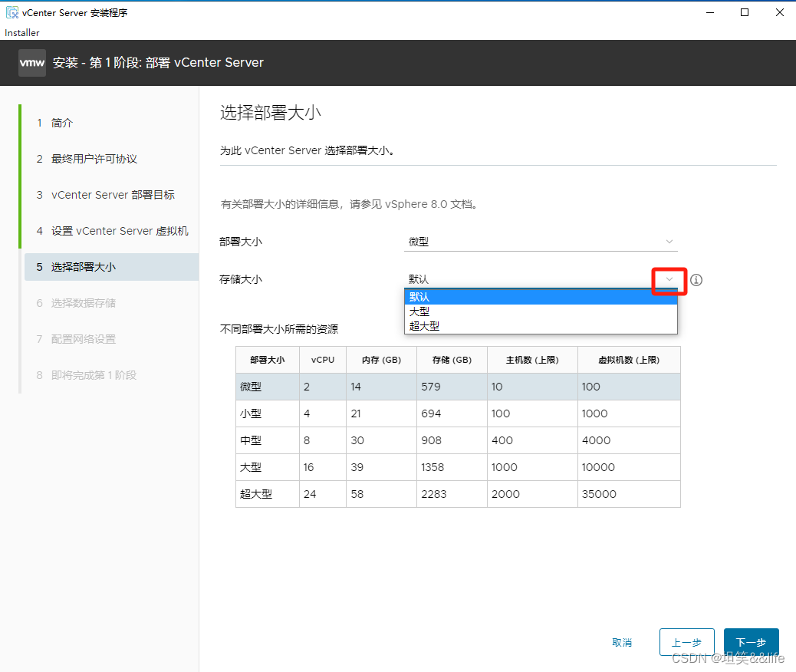Click the 存储 (GB) column header

pos(452,360)
